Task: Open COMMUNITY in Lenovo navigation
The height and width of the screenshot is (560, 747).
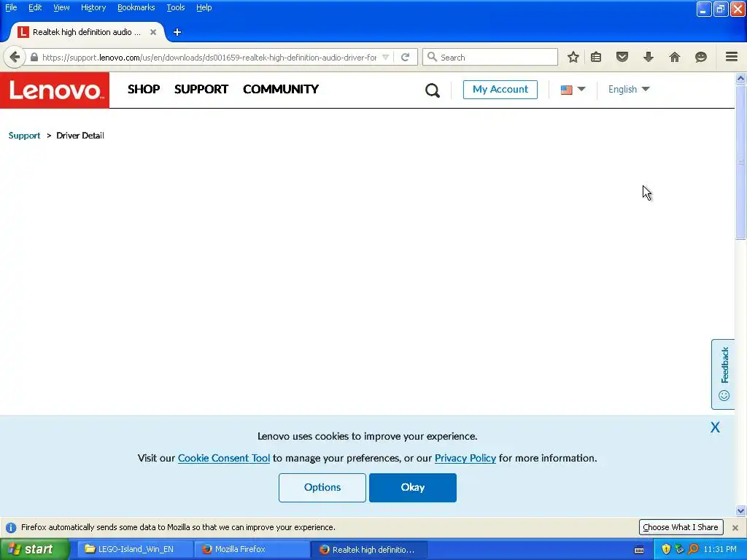Action: tap(281, 89)
